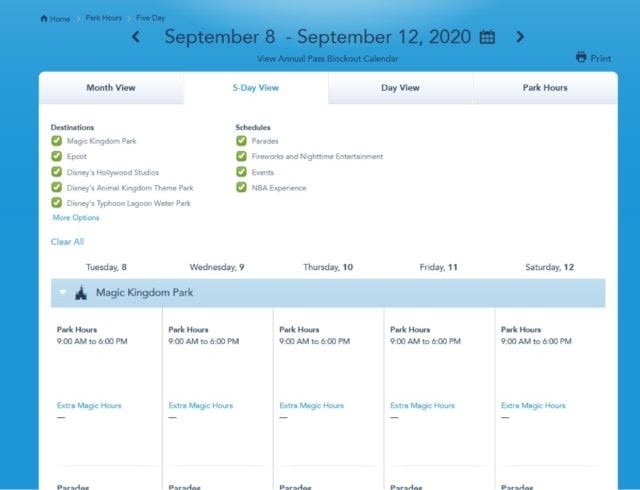Click the Magic Kingdom castle icon
Viewport: 640px width, 490px height.
click(x=81, y=293)
